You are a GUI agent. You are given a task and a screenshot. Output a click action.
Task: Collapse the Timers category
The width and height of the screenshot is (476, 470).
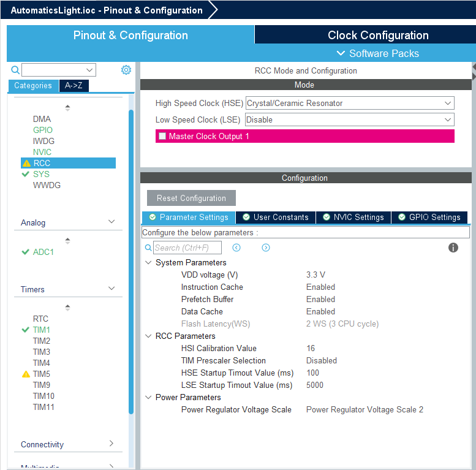[x=111, y=289]
